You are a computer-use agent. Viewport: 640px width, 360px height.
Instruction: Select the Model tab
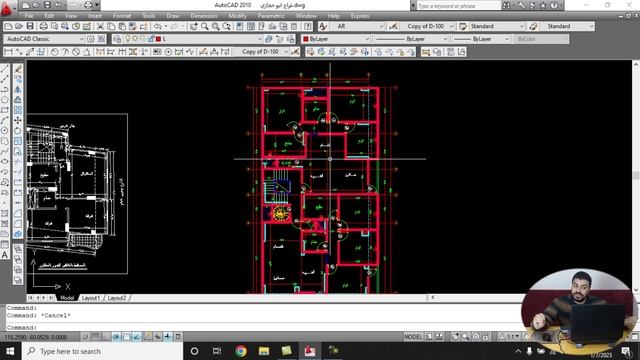[67, 298]
